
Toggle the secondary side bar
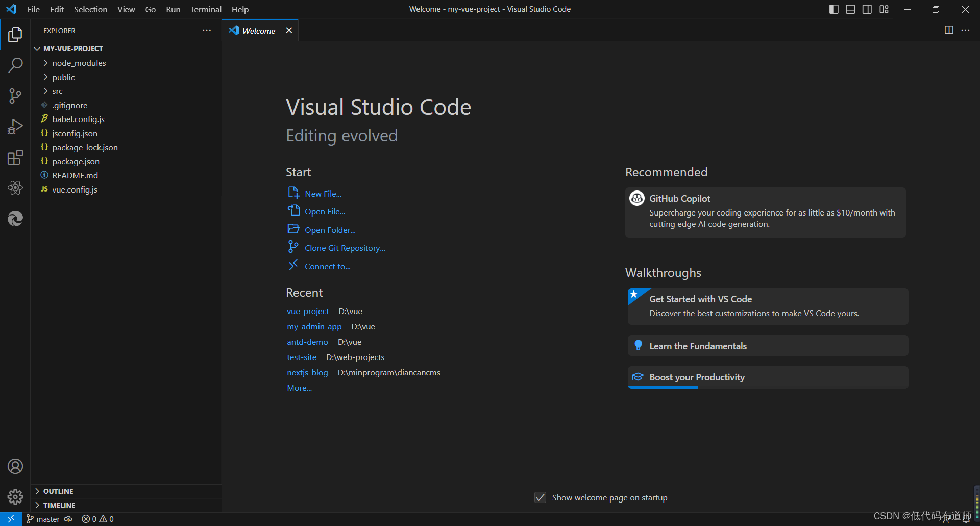tap(867, 9)
